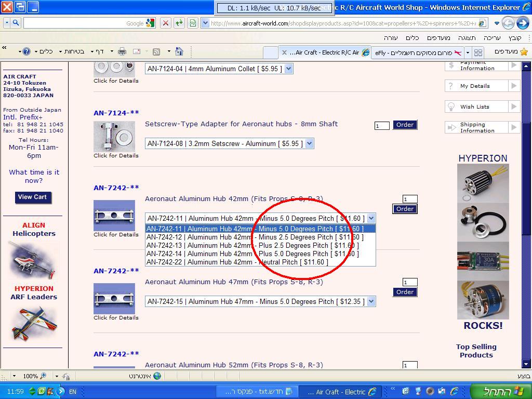Click the green arrows refresh icon
532x399 pixels.
179,23
